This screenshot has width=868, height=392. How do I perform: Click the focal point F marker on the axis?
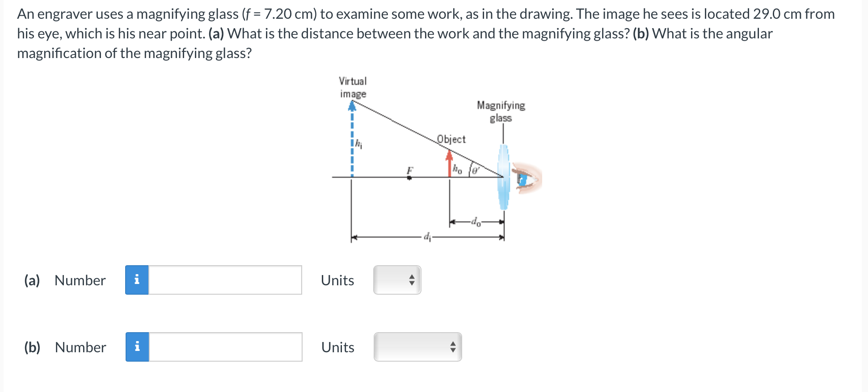point(409,178)
